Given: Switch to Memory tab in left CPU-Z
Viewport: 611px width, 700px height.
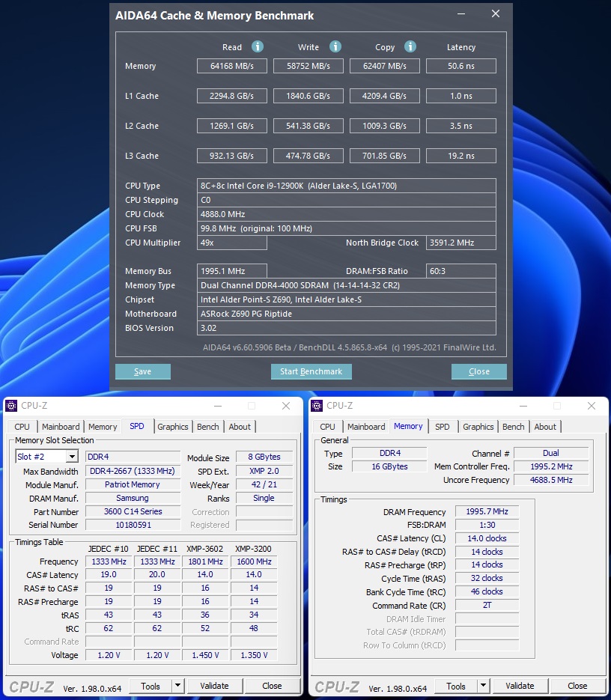Looking at the screenshot, I should [103, 427].
